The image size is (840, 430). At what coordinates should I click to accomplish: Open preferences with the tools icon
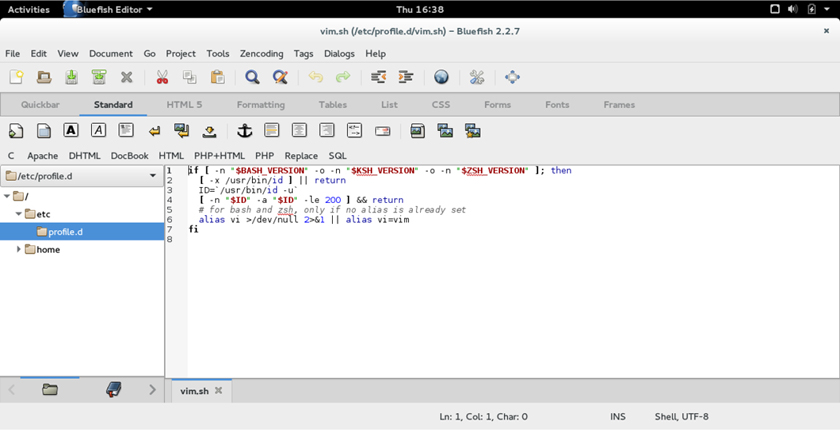point(477,77)
